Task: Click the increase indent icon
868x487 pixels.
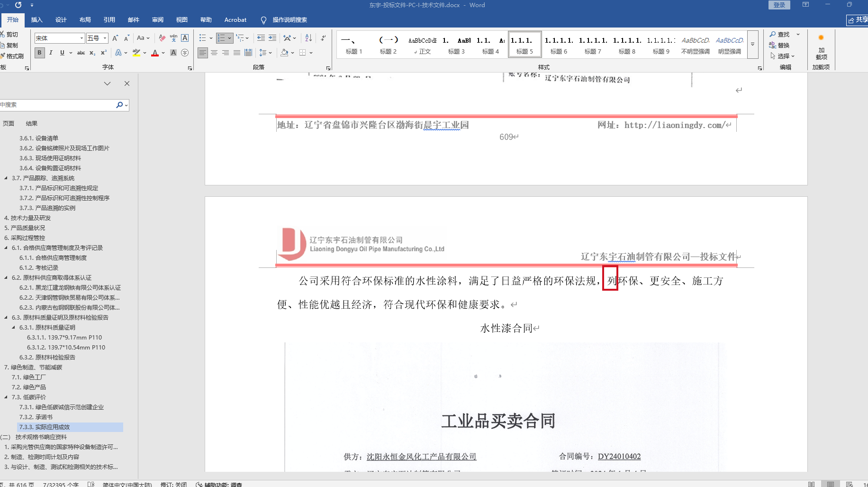Action: click(x=272, y=38)
